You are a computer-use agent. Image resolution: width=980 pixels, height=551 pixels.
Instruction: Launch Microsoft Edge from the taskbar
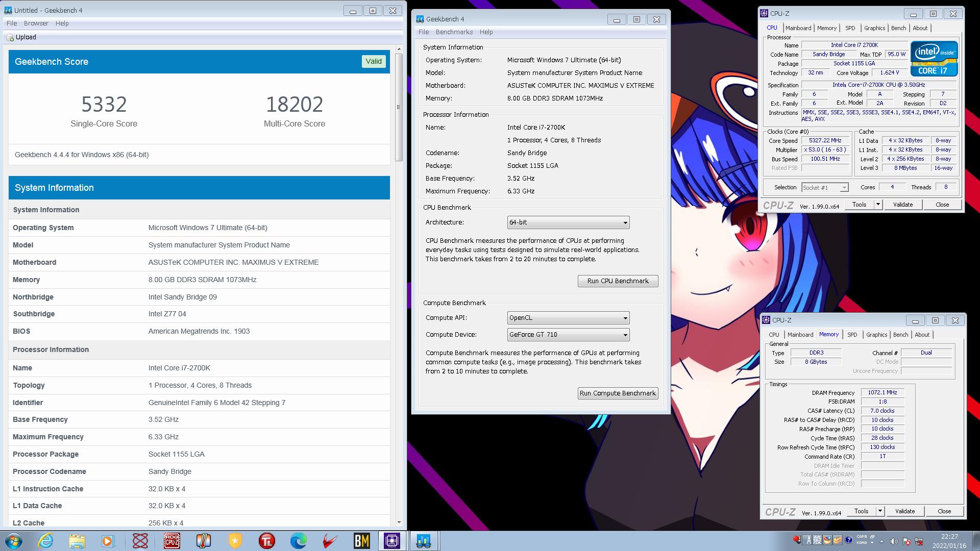tap(299, 541)
